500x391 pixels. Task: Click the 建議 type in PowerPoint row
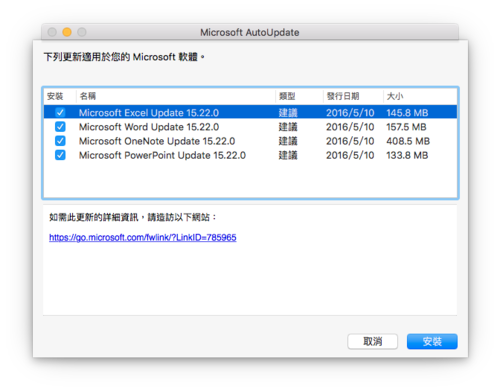point(288,155)
